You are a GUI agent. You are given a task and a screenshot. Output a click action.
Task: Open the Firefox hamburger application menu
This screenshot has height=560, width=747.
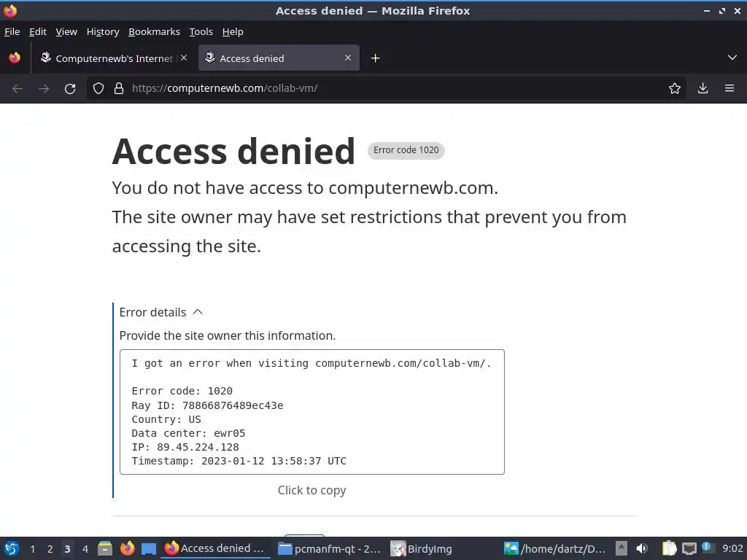(x=729, y=88)
